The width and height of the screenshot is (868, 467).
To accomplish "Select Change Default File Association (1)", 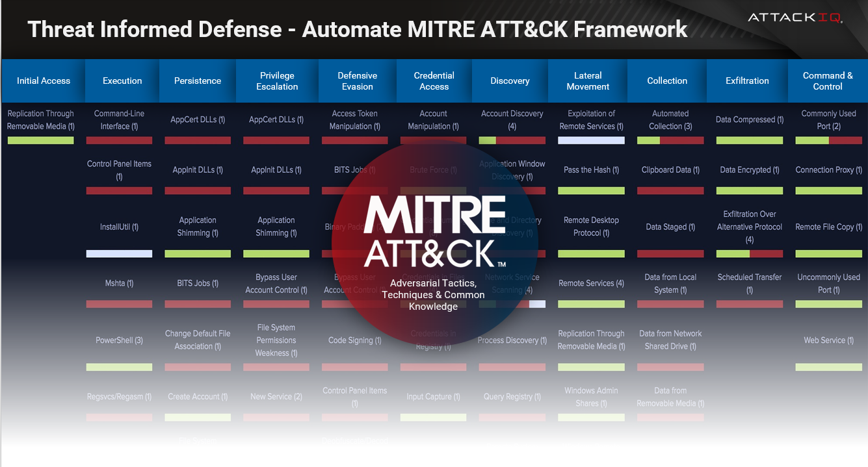I will pos(198,340).
